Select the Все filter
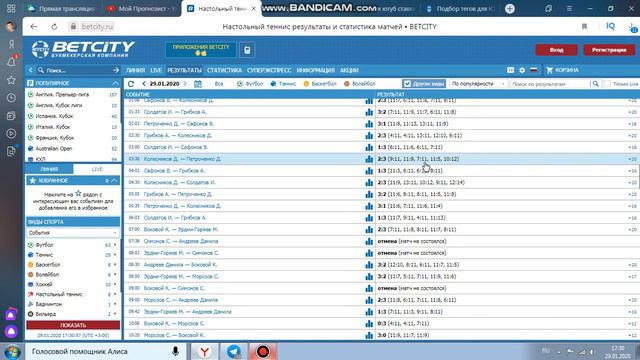 pos(219,84)
